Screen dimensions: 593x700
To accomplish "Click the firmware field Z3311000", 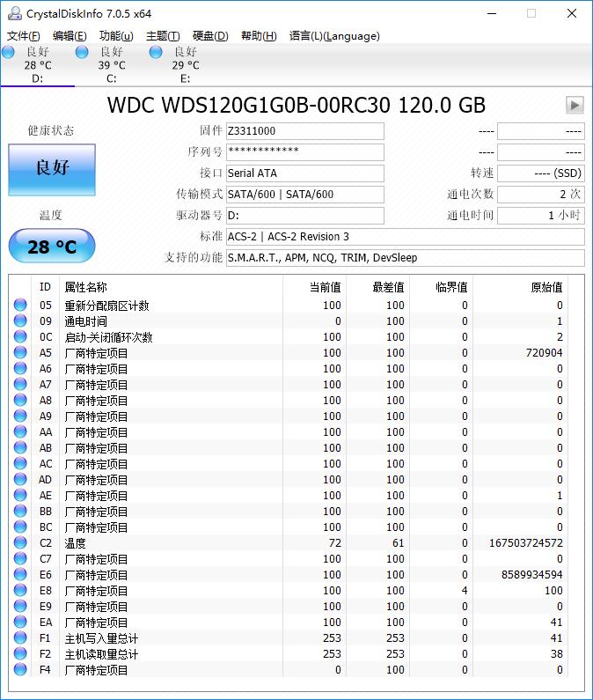I will 305,131.
